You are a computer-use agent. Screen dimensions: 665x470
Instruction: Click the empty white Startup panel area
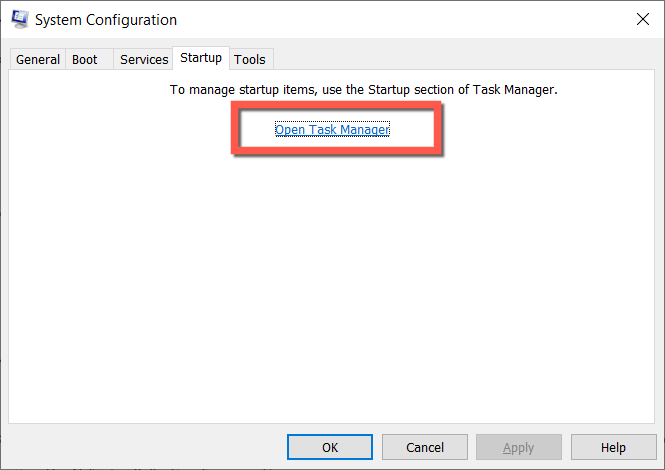pyautogui.click(x=330, y=290)
